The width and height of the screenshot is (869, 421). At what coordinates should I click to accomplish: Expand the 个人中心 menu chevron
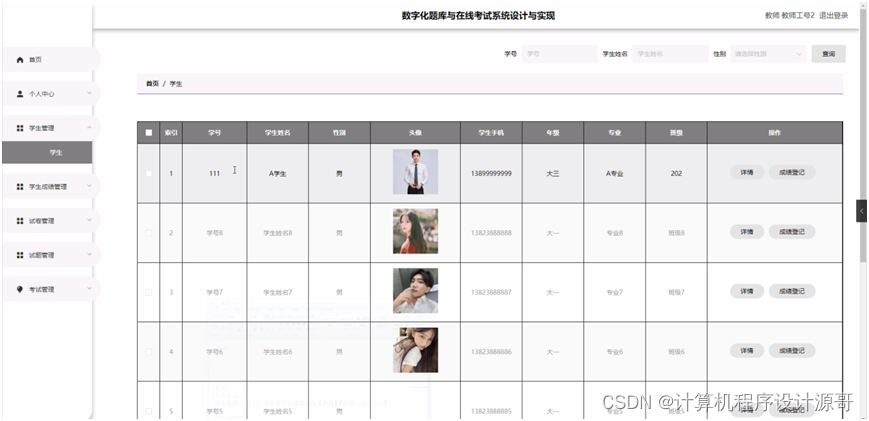89,94
